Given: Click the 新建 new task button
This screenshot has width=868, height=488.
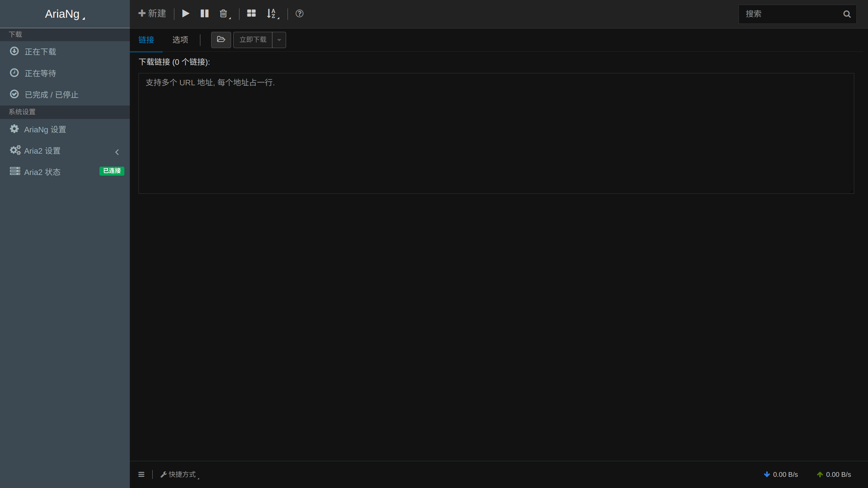Looking at the screenshot, I should point(152,14).
